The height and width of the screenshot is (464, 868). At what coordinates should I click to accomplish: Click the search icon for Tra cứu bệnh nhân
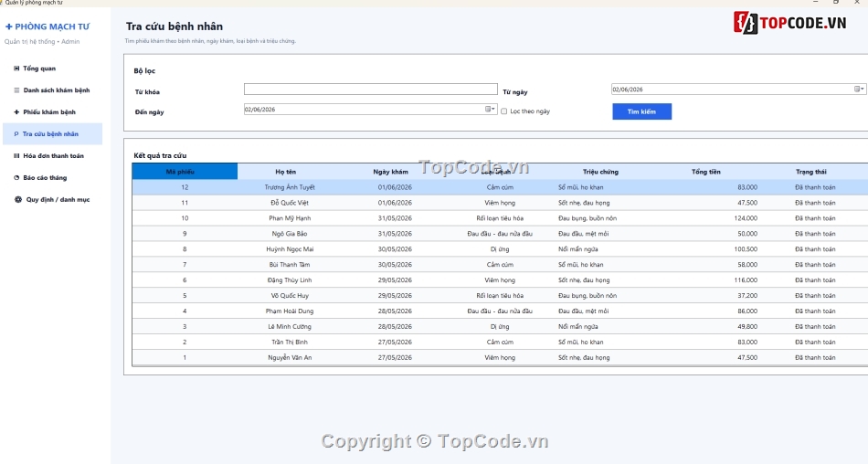[16, 134]
